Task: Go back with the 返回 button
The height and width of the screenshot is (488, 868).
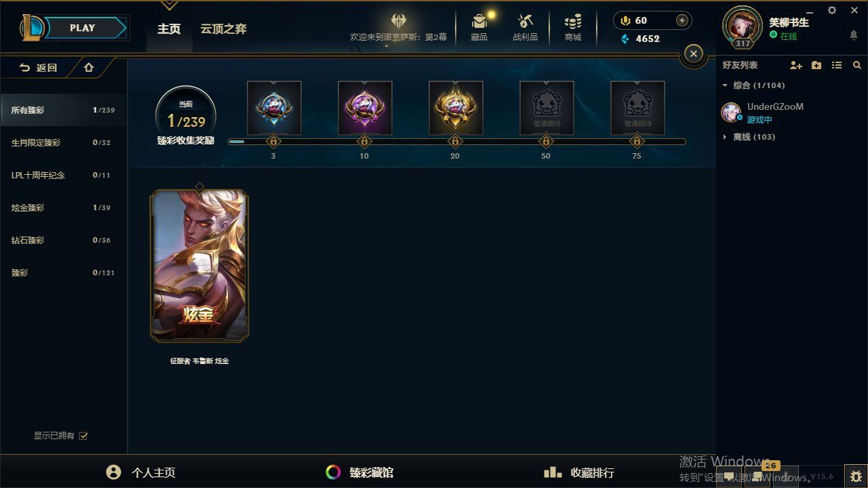Action: coord(38,68)
